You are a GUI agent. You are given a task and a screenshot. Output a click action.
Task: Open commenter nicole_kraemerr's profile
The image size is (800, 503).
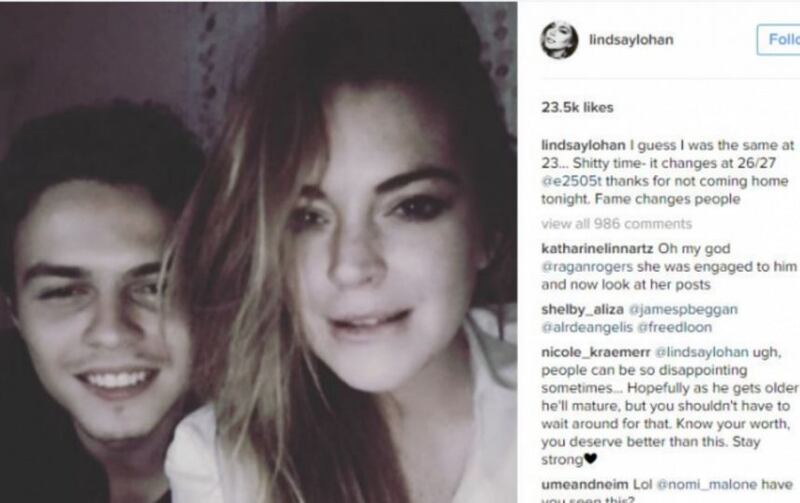(x=595, y=352)
